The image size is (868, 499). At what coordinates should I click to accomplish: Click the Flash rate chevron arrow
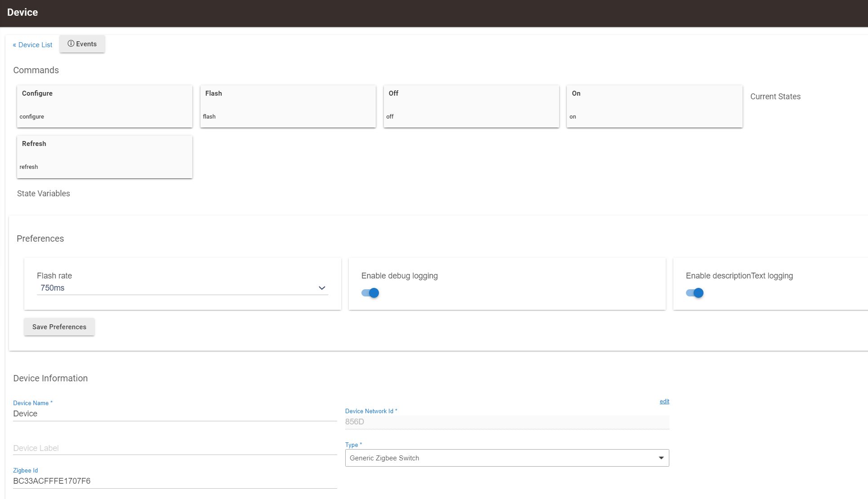coord(322,288)
